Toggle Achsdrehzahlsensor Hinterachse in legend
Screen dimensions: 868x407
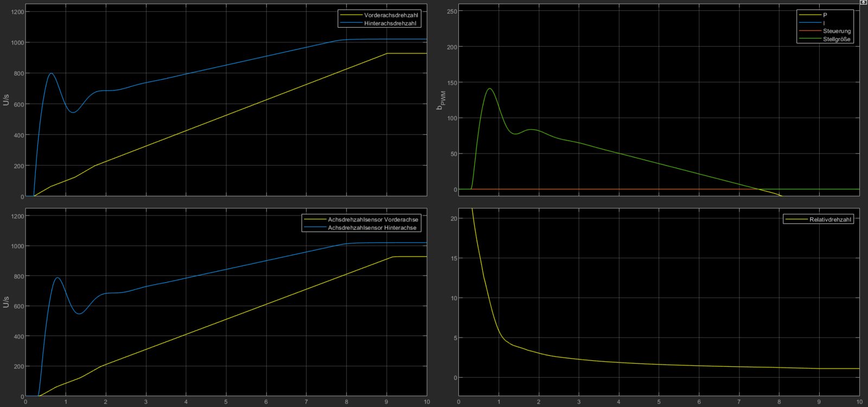click(372, 228)
